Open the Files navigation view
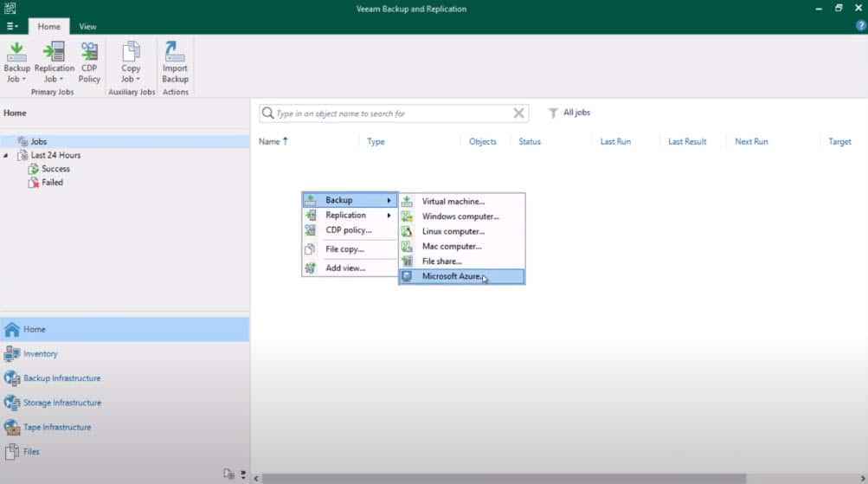This screenshot has width=868, height=484. click(125, 452)
